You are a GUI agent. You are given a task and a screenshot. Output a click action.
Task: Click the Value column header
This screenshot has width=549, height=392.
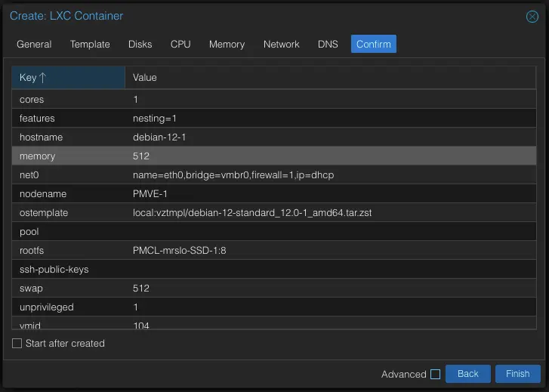pos(145,78)
